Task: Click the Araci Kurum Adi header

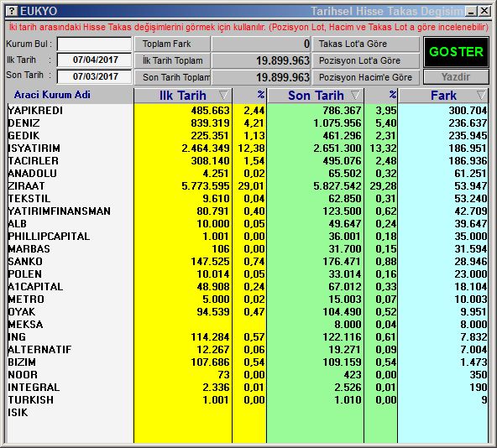Action: click(x=52, y=95)
